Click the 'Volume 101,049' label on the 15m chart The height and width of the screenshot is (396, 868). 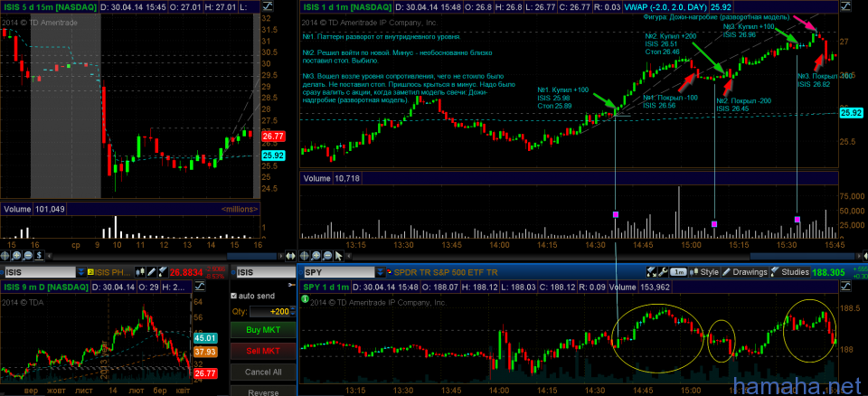pos(35,210)
